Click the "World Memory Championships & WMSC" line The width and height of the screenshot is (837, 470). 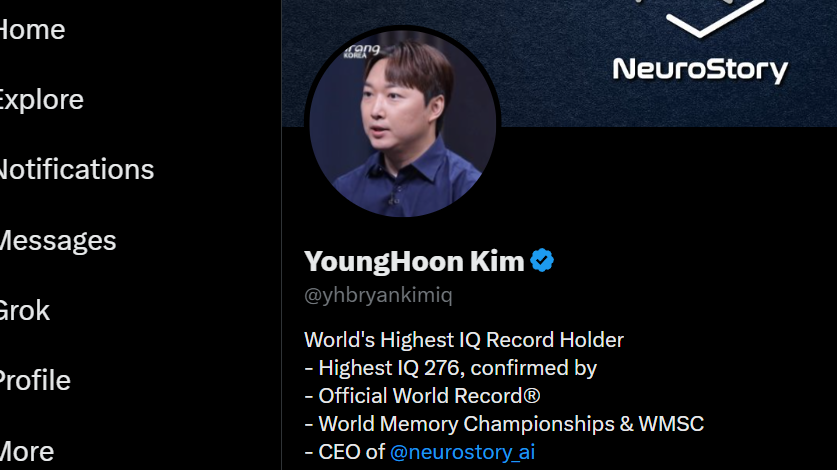coord(504,424)
